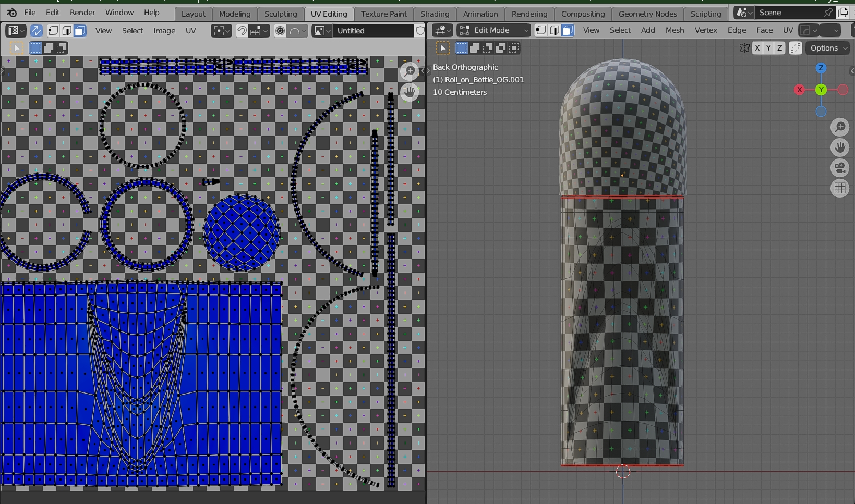This screenshot has width=855, height=504.
Task: Click the UV editor zoom magnifier icon
Action: point(410,71)
